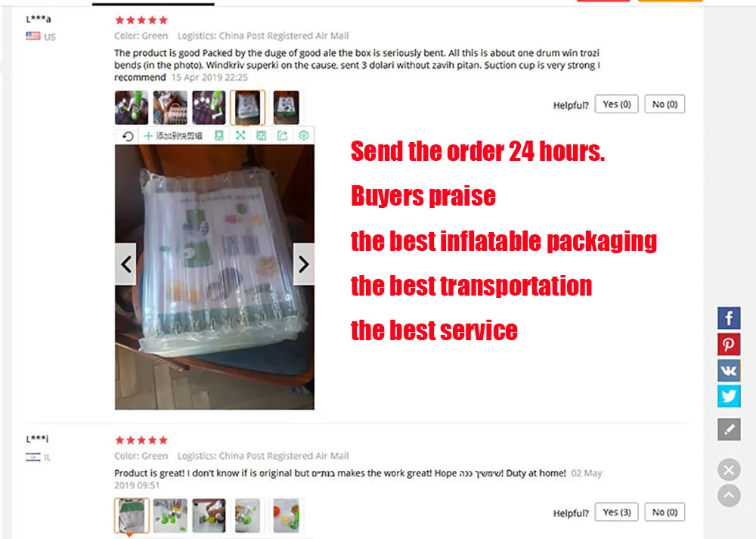This screenshot has width=756, height=539.
Task: Vote Yes (3) on second review
Action: 617,512
